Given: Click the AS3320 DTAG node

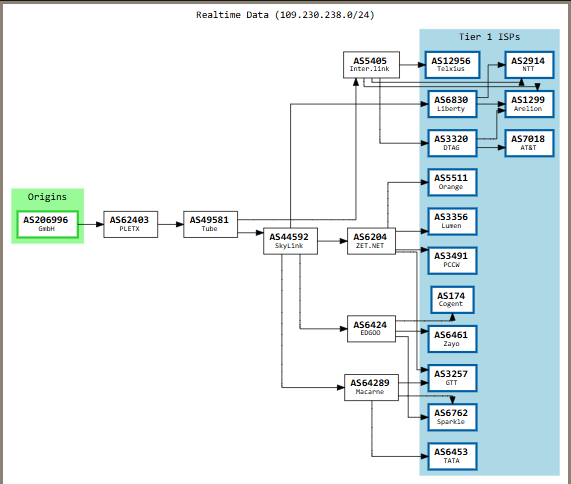Looking at the screenshot, I should [452, 143].
